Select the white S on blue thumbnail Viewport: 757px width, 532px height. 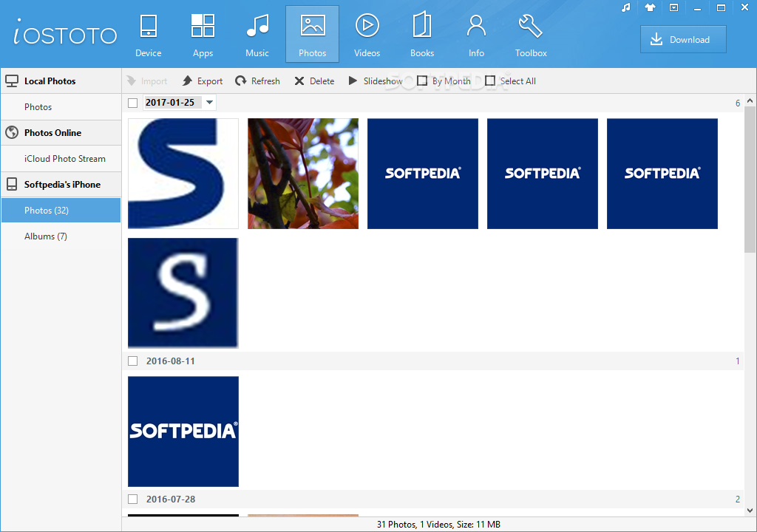pos(183,293)
